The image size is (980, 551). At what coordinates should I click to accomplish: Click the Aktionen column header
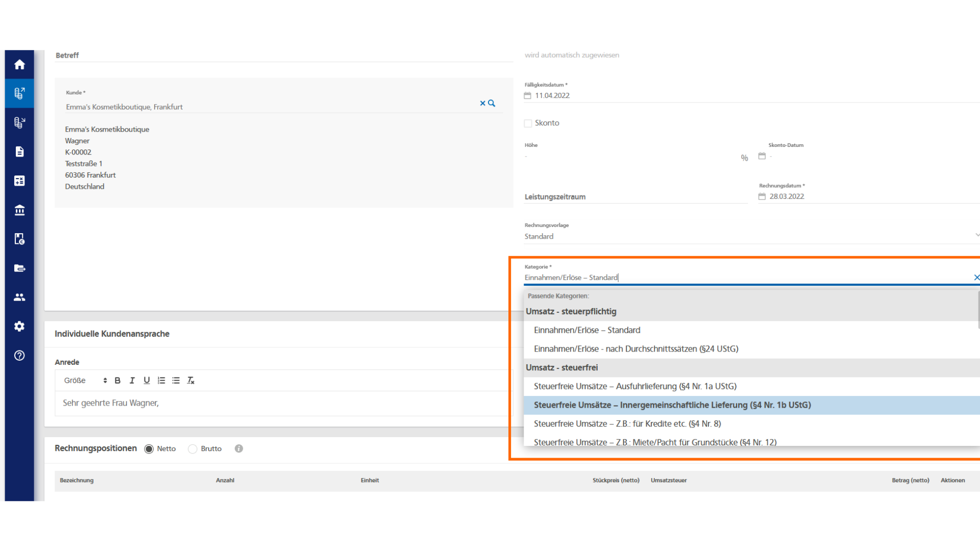(x=953, y=481)
